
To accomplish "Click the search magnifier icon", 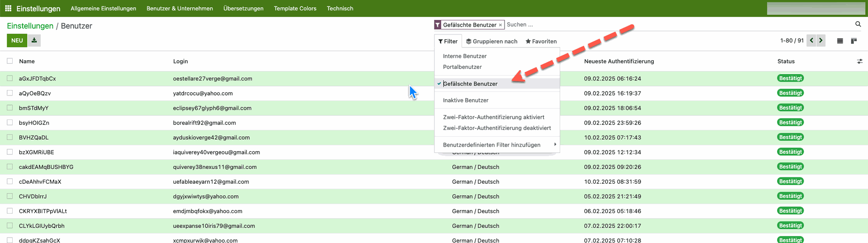I will [x=858, y=24].
